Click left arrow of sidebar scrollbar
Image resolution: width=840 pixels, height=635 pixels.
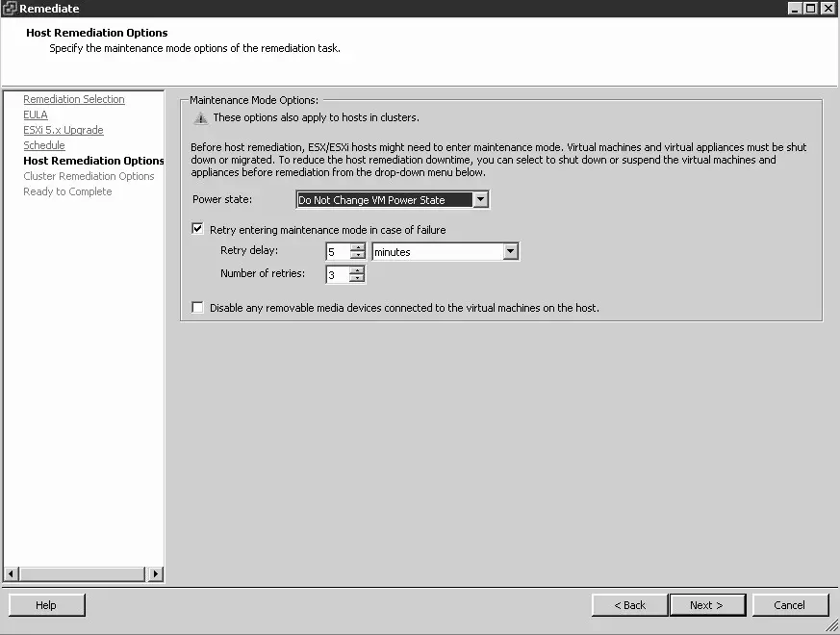[12, 574]
